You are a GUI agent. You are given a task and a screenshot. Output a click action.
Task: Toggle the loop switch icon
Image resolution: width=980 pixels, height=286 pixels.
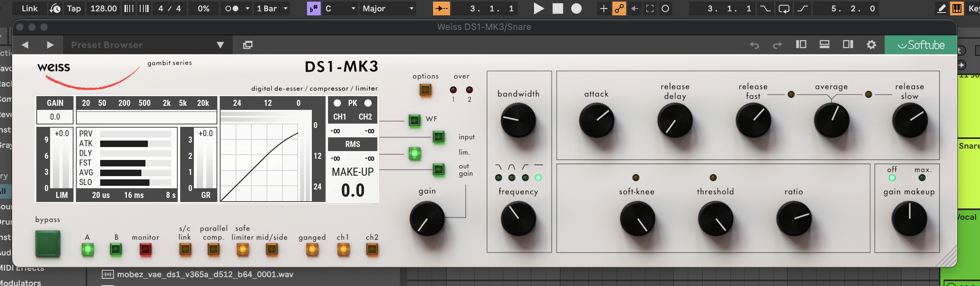point(784,8)
